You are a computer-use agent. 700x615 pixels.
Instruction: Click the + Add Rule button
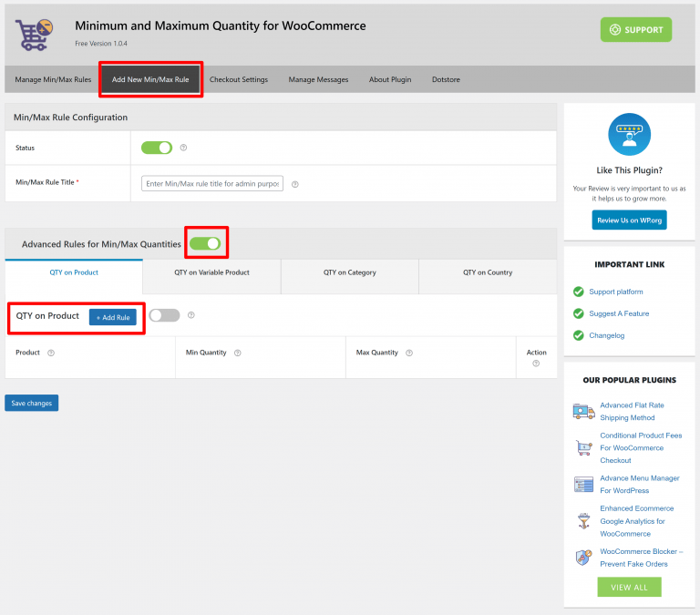click(112, 317)
